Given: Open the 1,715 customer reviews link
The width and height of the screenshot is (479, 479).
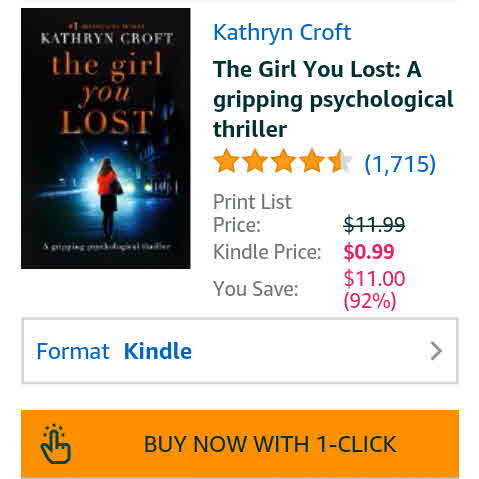Looking at the screenshot, I should [x=400, y=164].
